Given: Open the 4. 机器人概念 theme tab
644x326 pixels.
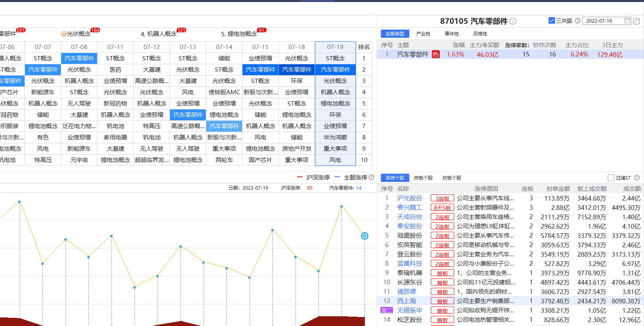Looking at the screenshot, I should pyautogui.click(x=159, y=34).
